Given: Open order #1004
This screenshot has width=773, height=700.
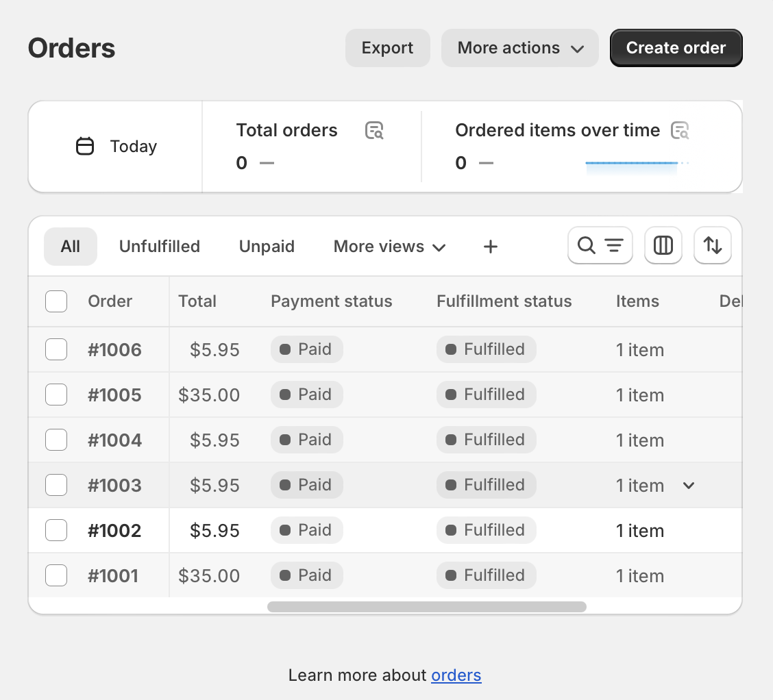Looking at the screenshot, I should (115, 440).
